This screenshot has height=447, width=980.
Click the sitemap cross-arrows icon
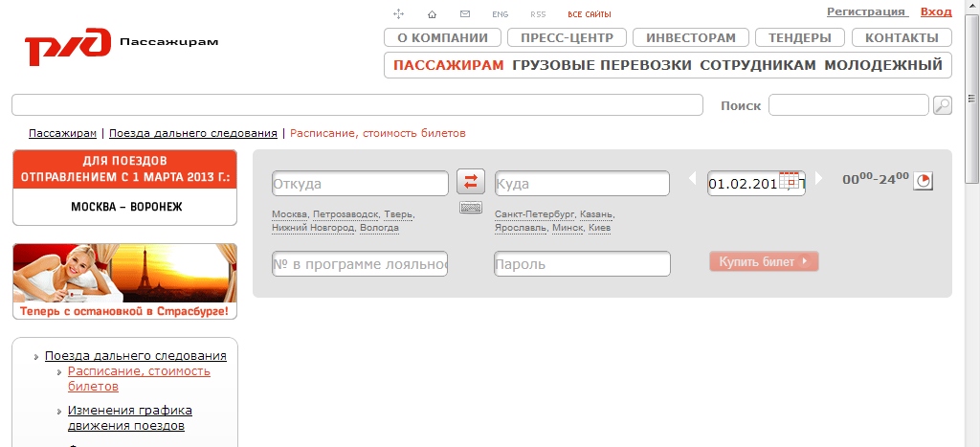[399, 14]
